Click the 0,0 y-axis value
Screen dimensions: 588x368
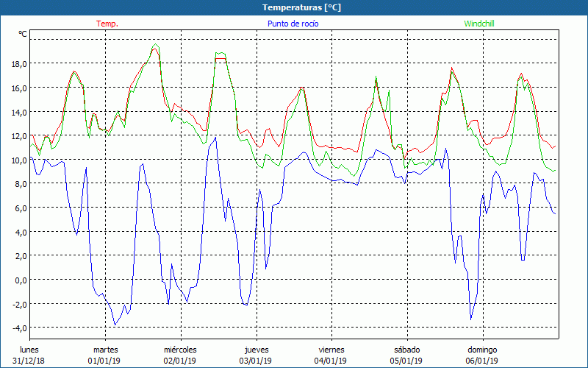pyautogui.click(x=21, y=280)
